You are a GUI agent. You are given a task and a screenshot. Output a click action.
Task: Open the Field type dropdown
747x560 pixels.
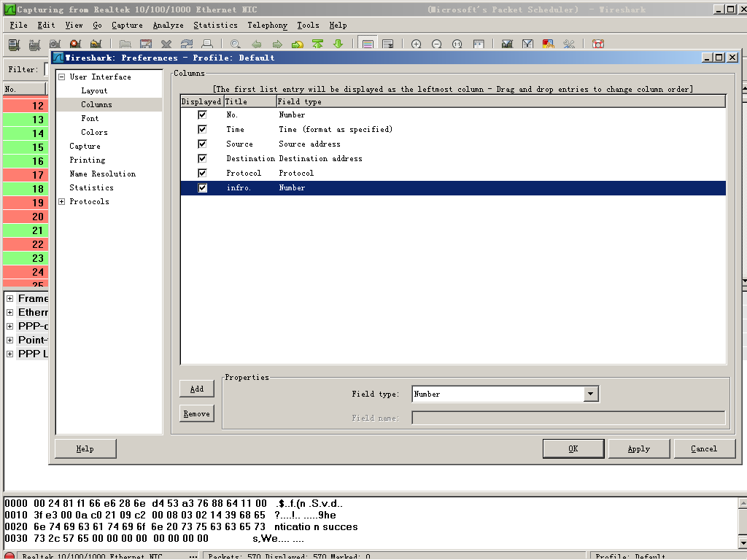tap(591, 394)
